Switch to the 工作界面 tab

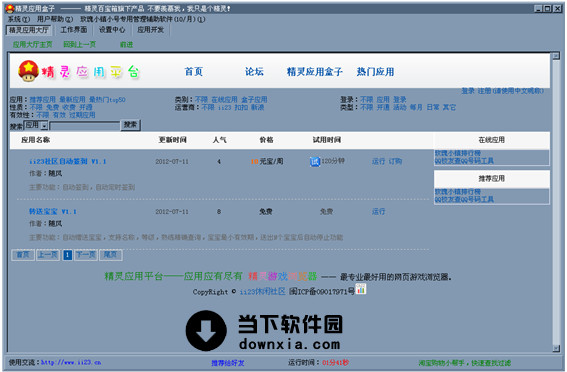click(73, 30)
